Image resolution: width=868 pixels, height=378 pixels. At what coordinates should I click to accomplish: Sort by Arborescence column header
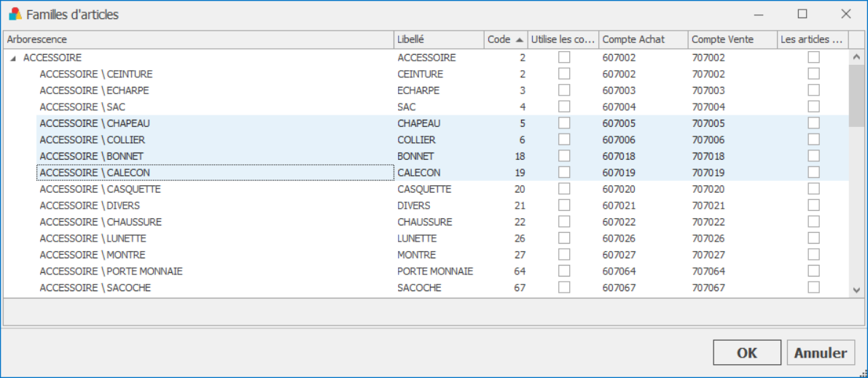coord(198,40)
